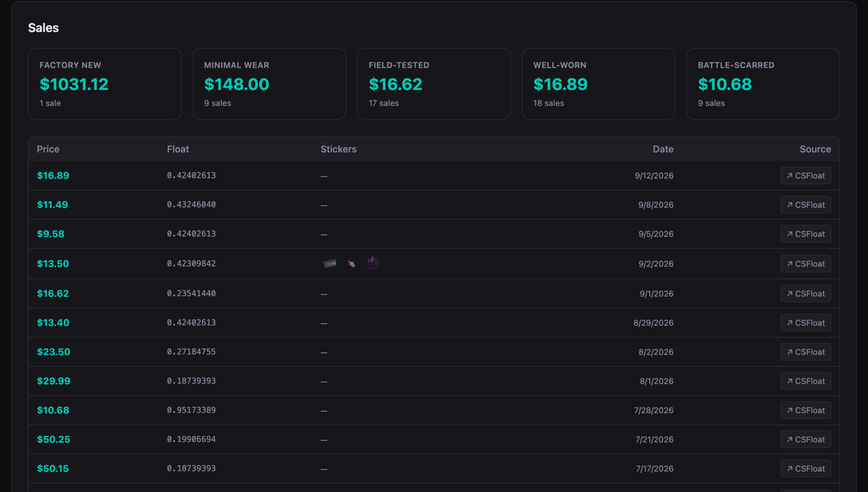
Task: Click float value 0.42309842
Action: (192, 264)
